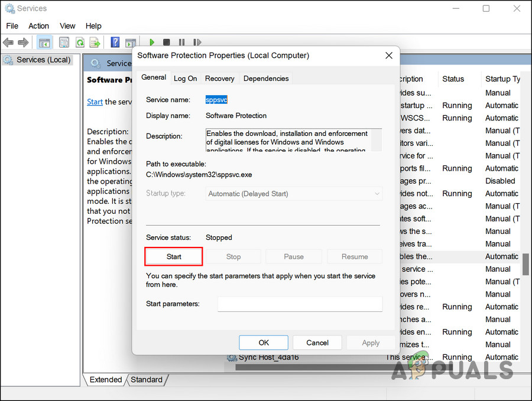The image size is (532, 401).
Task: Click the Disabled startup type cell
Action: click(x=500, y=181)
